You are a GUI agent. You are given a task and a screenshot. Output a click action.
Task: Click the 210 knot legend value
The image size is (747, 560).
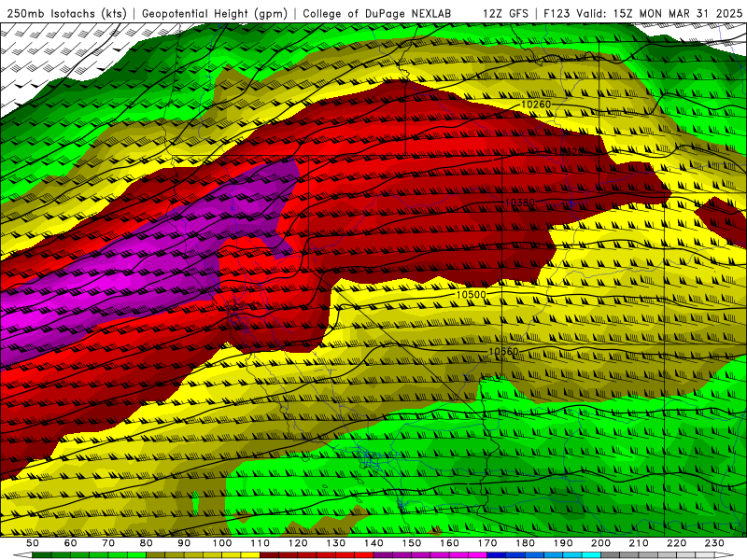(x=639, y=543)
